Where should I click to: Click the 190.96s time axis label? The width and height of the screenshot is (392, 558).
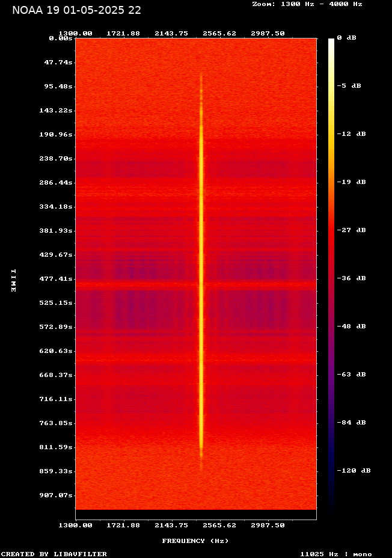click(x=56, y=135)
